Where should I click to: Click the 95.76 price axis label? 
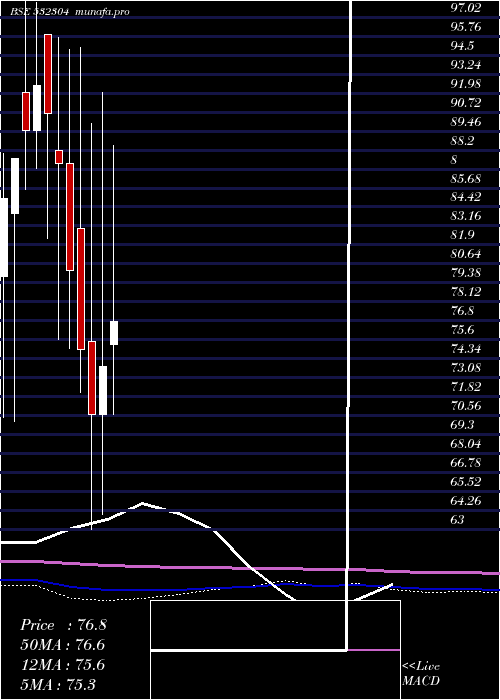(466, 27)
